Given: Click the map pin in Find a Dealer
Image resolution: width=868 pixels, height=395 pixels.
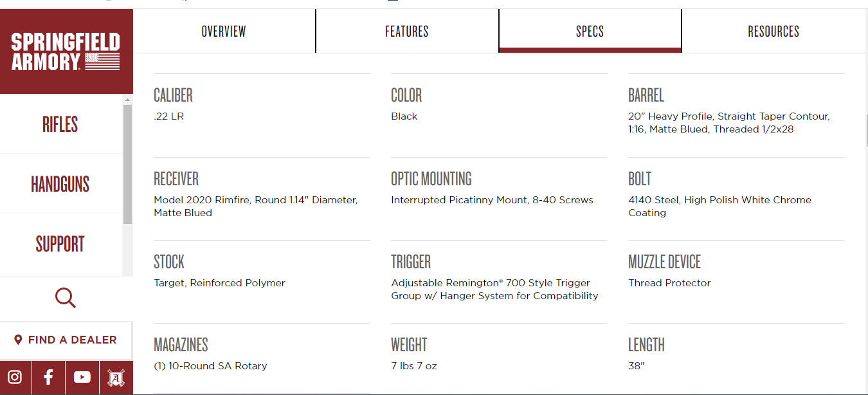Looking at the screenshot, I should (18, 340).
